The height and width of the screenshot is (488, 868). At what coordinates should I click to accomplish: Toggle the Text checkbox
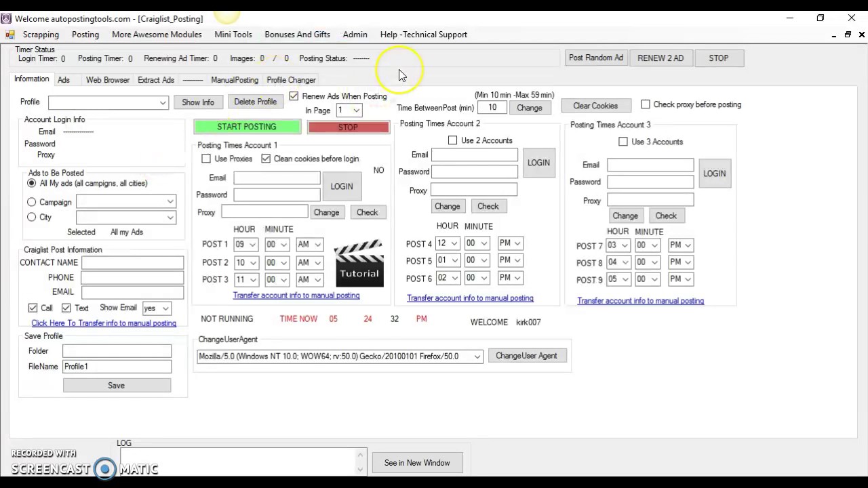pyautogui.click(x=66, y=308)
